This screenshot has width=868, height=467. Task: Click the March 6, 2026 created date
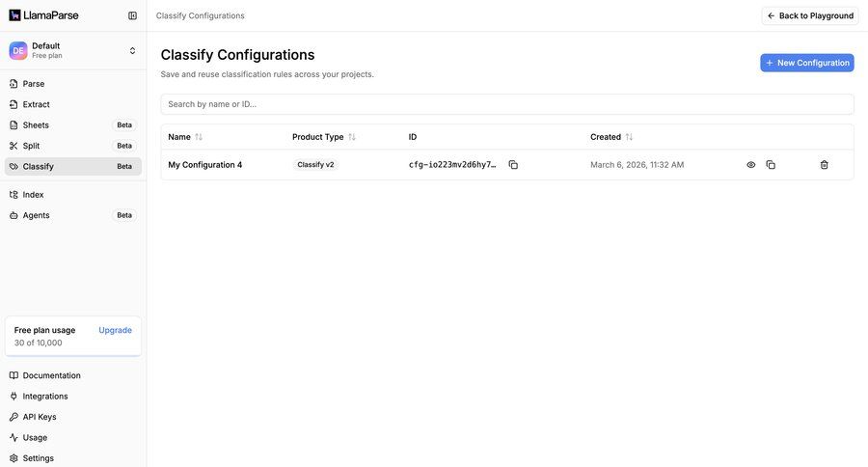(x=637, y=165)
